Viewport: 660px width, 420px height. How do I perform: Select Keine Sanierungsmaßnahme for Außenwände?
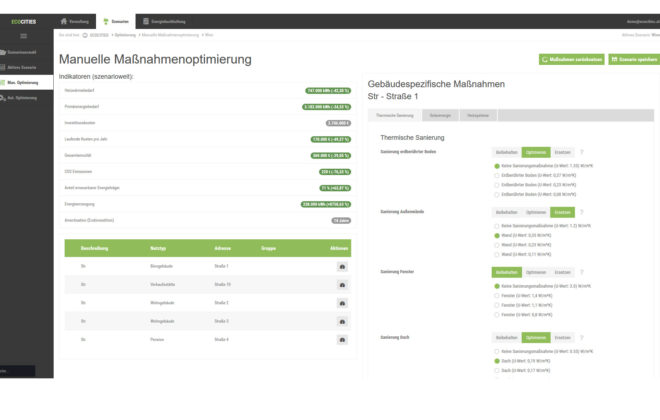(497, 226)
